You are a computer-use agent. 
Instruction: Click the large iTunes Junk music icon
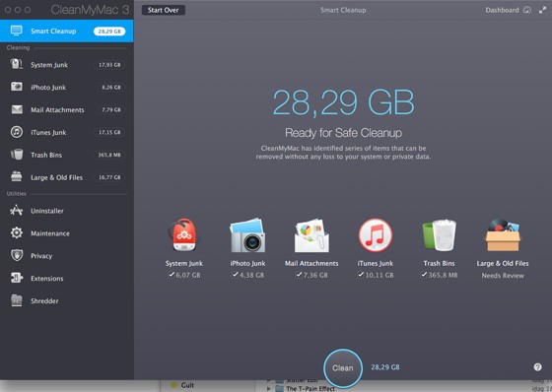pos(376,235)
